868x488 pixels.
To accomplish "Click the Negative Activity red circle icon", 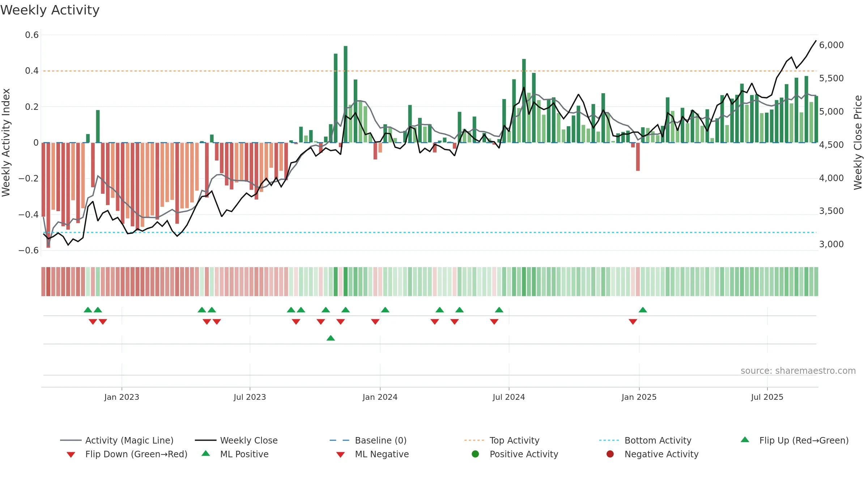I will (x=610, y=454).
